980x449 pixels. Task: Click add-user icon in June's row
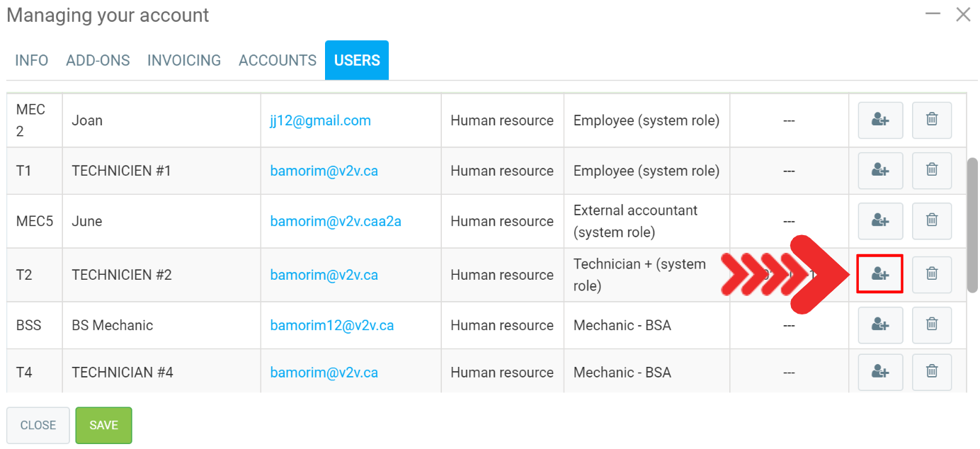click(880, 221)
